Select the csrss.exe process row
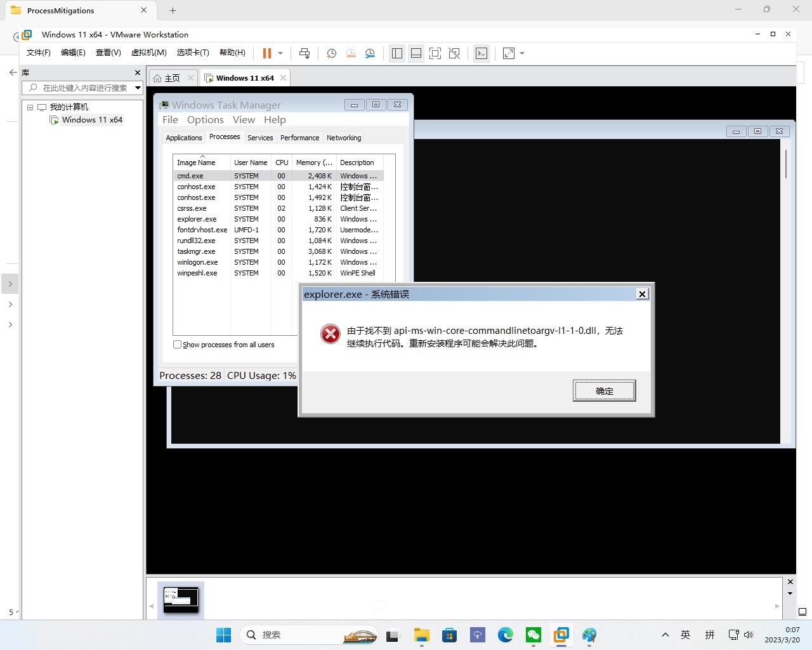This screenshot has height=650, width=812. coord(278,208)
